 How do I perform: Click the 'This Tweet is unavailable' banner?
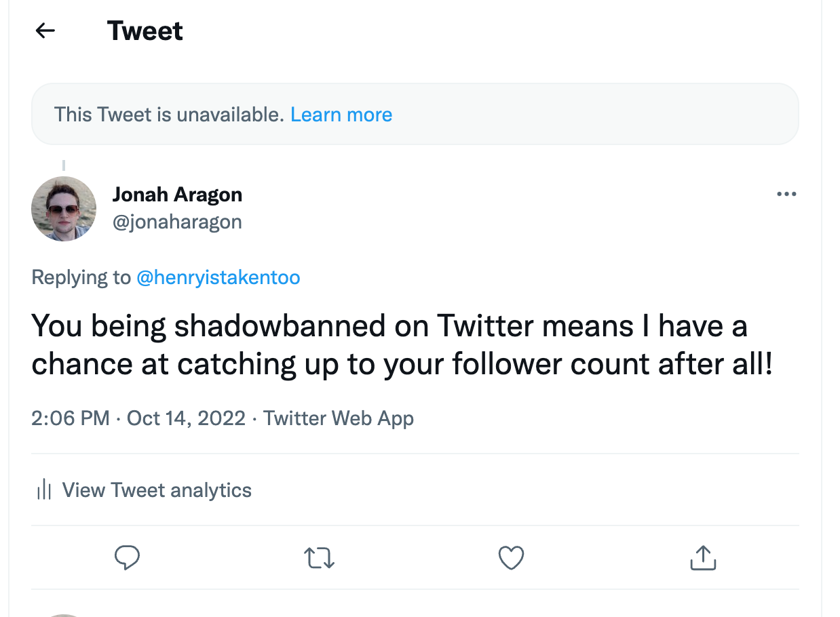pos(168,115)
